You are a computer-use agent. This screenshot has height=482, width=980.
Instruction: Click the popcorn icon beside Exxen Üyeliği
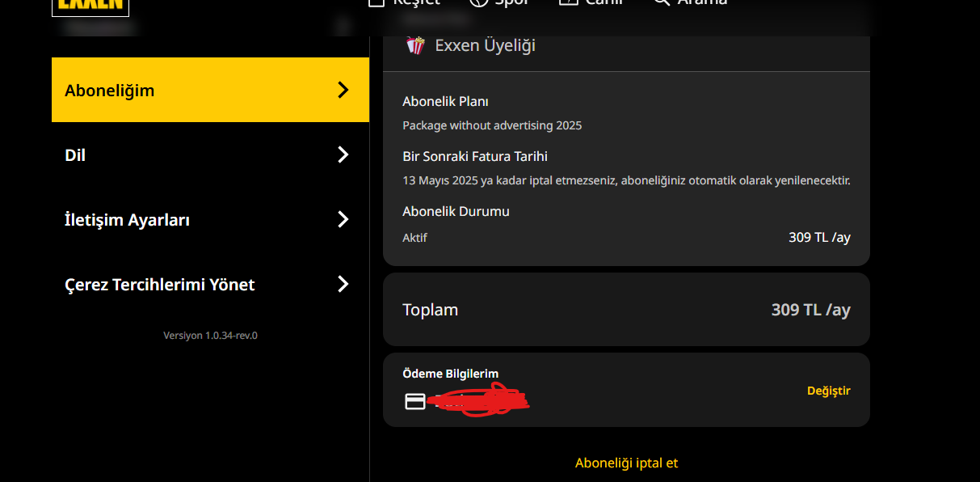click(x=415, y=45)
